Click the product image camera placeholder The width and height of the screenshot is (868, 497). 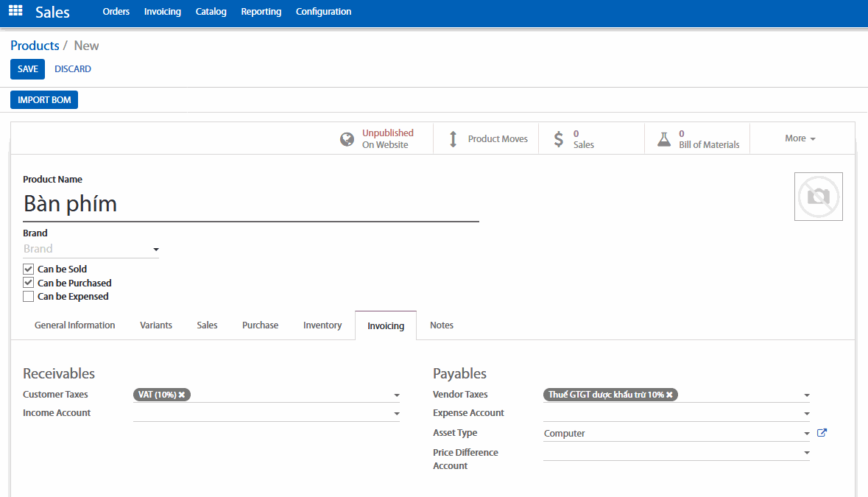point(818,197)
